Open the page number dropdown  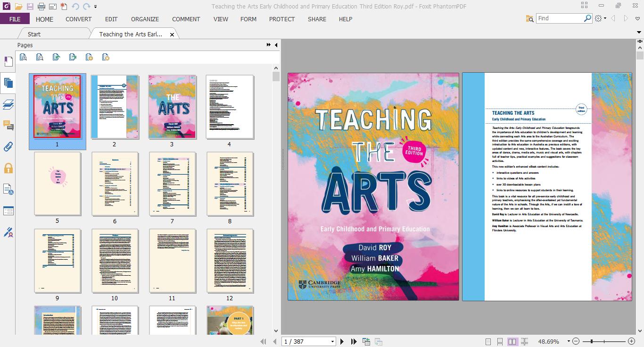tap(332, 341)
